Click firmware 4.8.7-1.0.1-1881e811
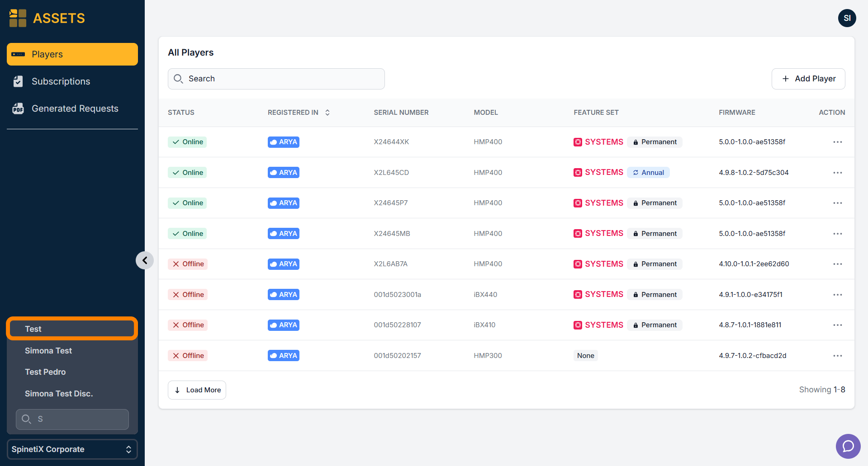The height and width of the screenshot is (466, 868). 750,325
